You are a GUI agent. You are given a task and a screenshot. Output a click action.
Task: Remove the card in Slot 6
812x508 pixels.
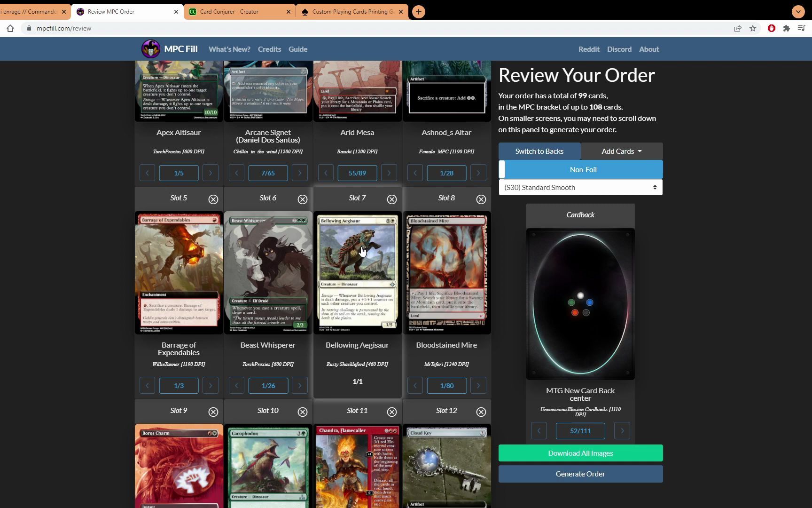(303, 199)
